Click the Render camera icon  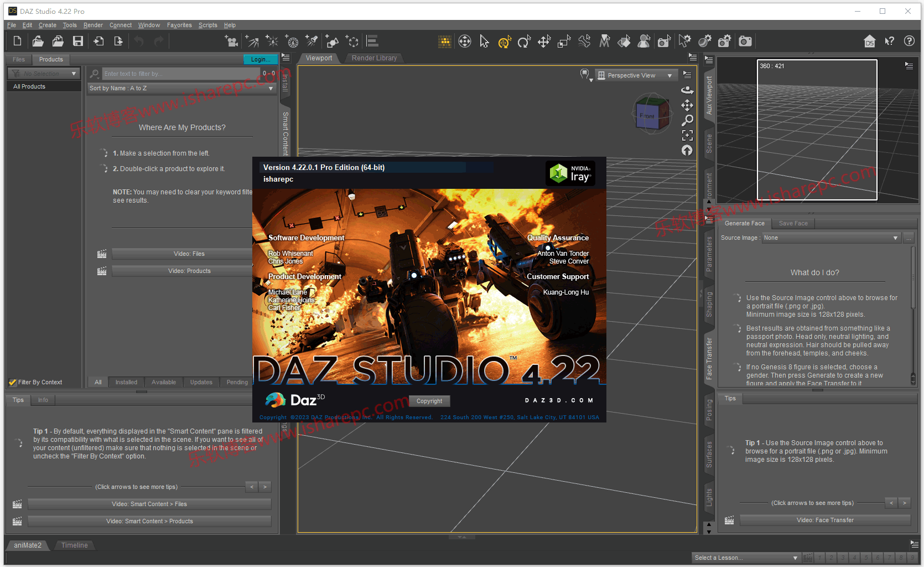tap(745, 41)
